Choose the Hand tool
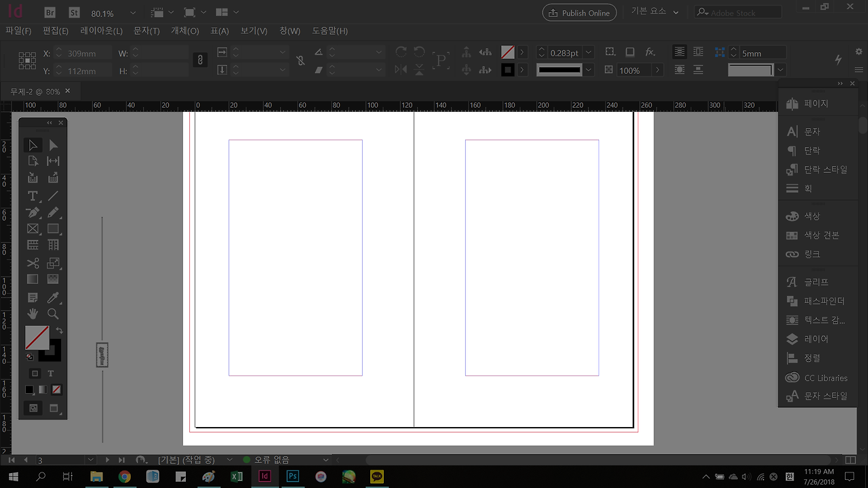This screenshot has height=488, width=868. [x=32, y=314]
